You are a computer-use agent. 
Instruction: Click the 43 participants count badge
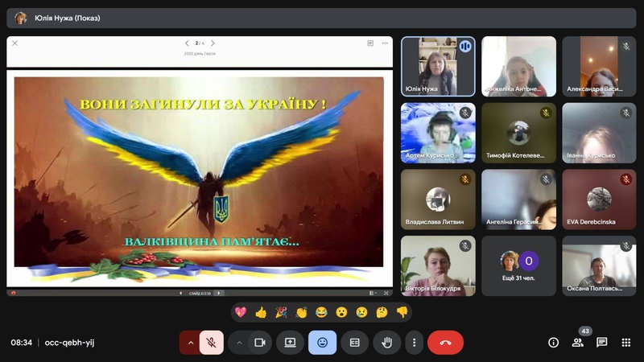(x=585, y=331)
